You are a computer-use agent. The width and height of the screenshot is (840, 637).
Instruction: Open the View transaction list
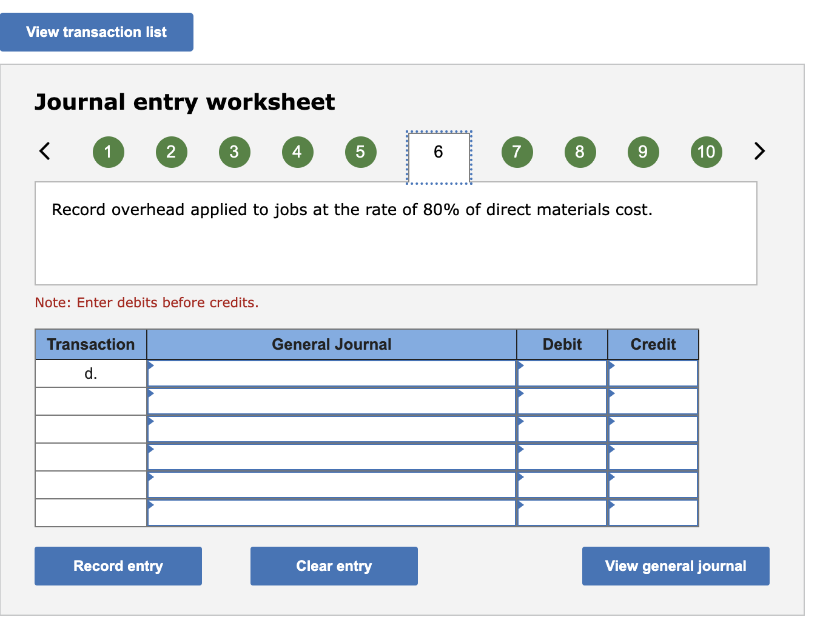96,32
